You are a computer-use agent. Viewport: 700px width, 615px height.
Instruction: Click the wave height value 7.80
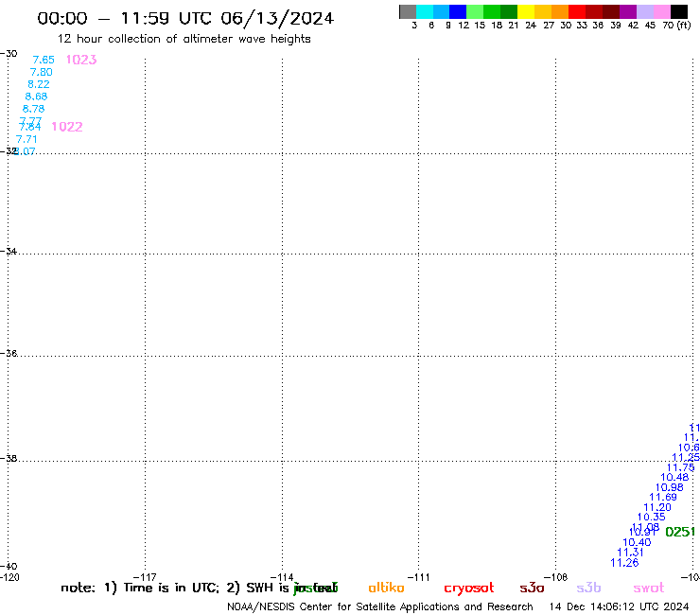41,72
